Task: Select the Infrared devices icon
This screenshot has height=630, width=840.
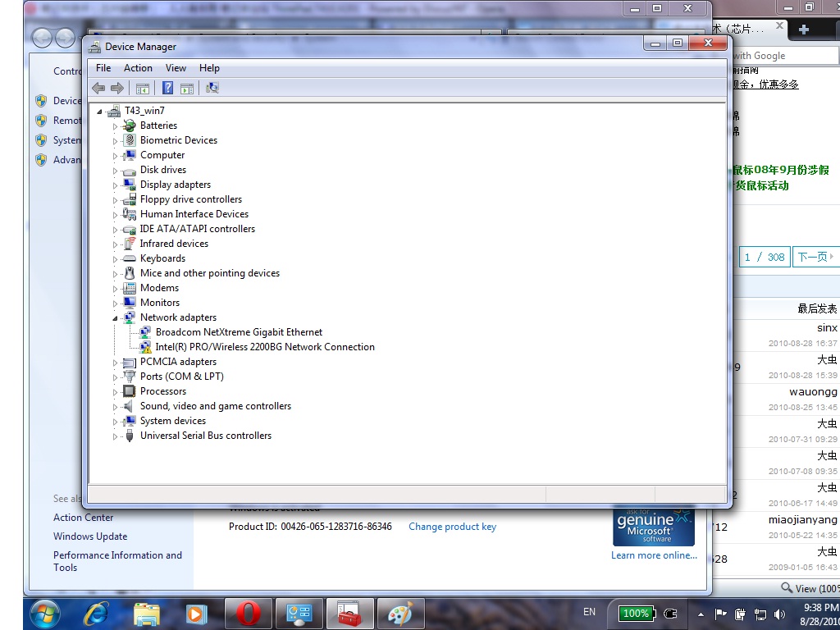Action: tap(129, 244)
